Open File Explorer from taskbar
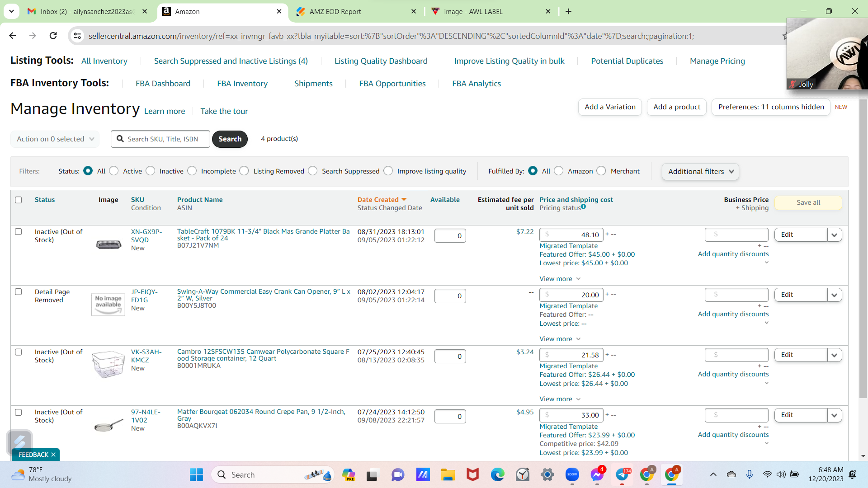The image size is (868, 488). click(x=448, y=474)
